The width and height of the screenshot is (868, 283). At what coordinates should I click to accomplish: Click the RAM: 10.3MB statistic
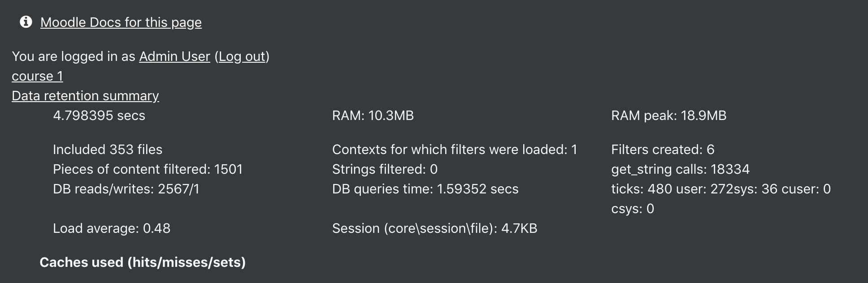coord(373,116)
